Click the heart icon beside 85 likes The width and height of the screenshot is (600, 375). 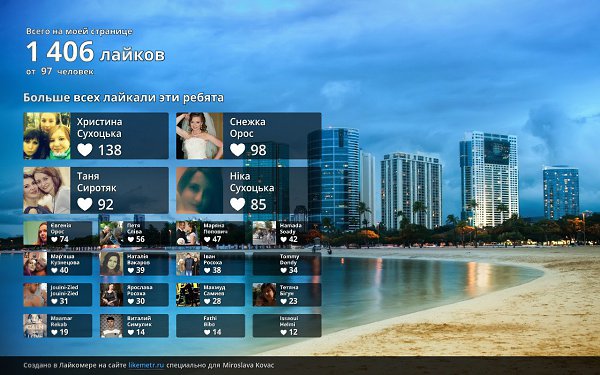(238, 204)
